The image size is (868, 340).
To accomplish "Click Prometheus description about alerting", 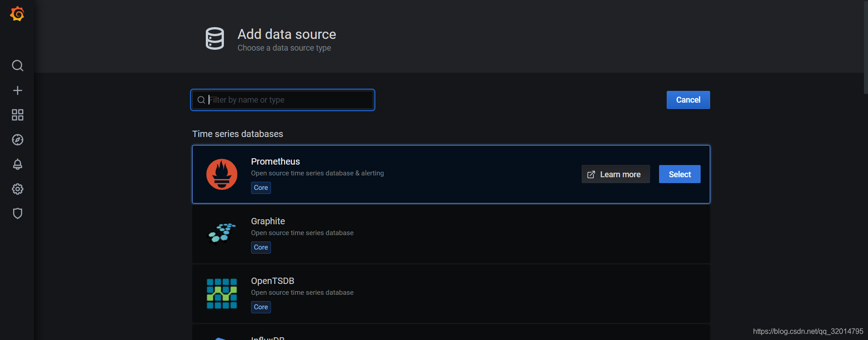I will [317, 173].
